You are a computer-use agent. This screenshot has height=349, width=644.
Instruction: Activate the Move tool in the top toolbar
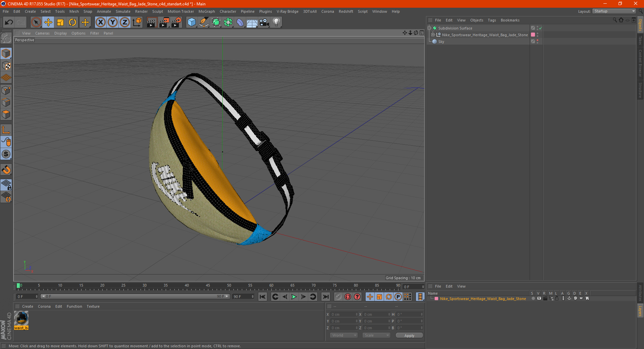point(48,22)
